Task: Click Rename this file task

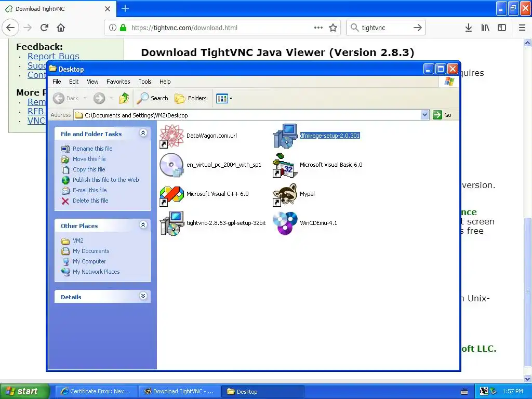Action: pyautogui.click(x=92, y=149)
